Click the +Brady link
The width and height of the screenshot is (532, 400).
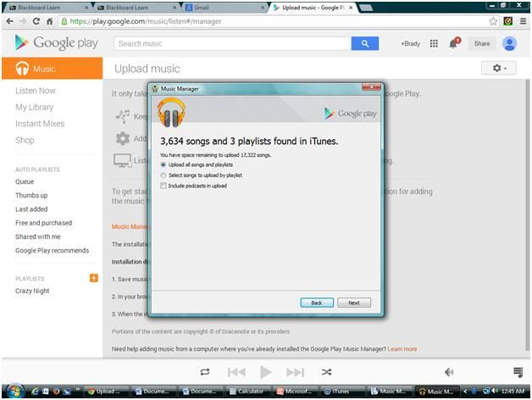pyautogui.click(x=411, y=43)
